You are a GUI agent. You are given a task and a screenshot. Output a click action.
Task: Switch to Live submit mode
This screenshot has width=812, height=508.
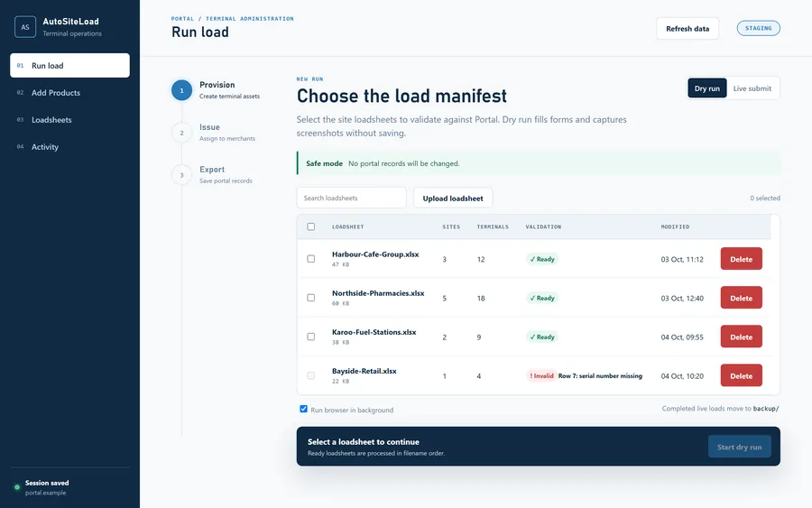coord(752,88)
